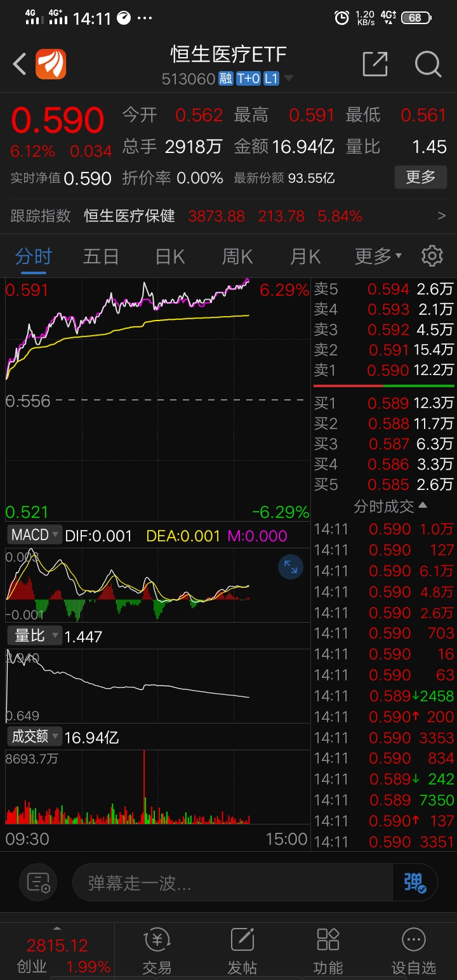457x980 pixels.
Task: Tap the 最新份额 93.55亿 value
Action: tap(311, 178)
